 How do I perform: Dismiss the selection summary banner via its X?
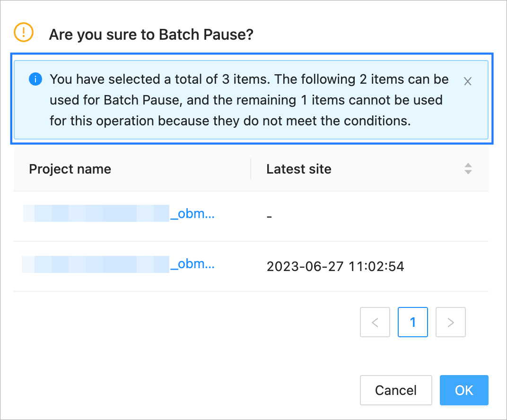tap(467, 81)
